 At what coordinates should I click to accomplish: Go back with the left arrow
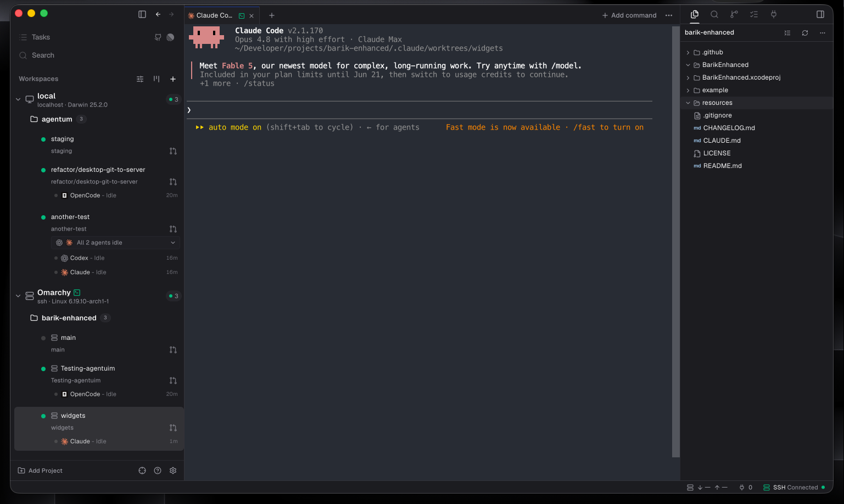tap(158, 14)
